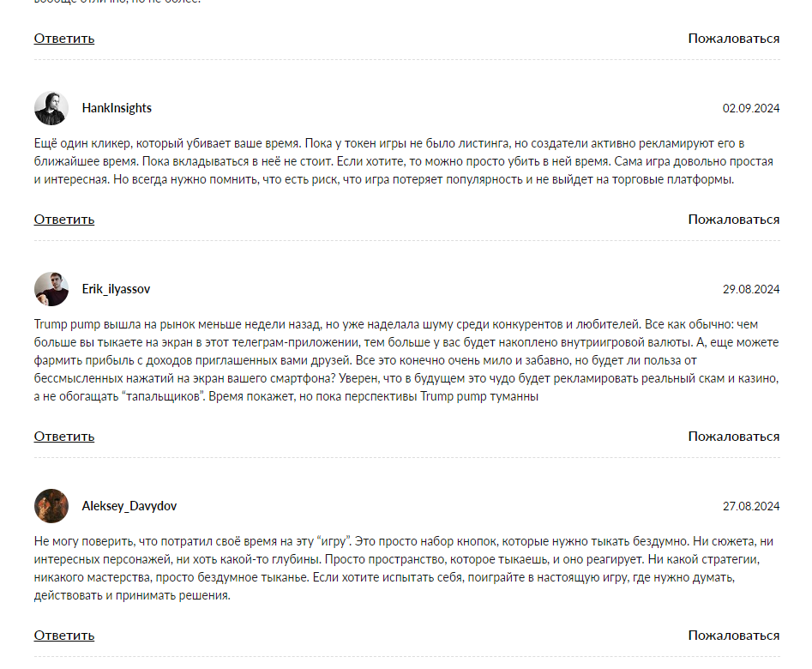The height and width of the screenshot is (669, 812).
Task: Reply to the Erik_ilyassov comment via Ответить
Action: (64, 437)
